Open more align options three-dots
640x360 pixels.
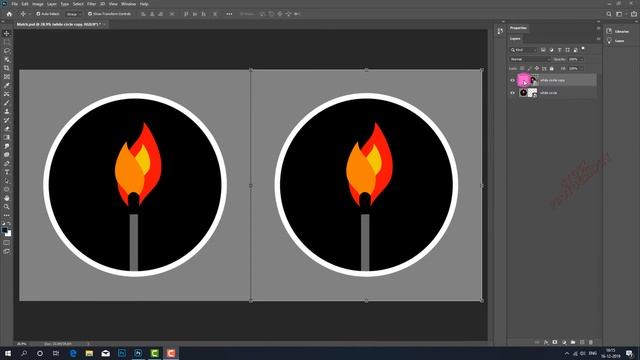pos(229,14)
